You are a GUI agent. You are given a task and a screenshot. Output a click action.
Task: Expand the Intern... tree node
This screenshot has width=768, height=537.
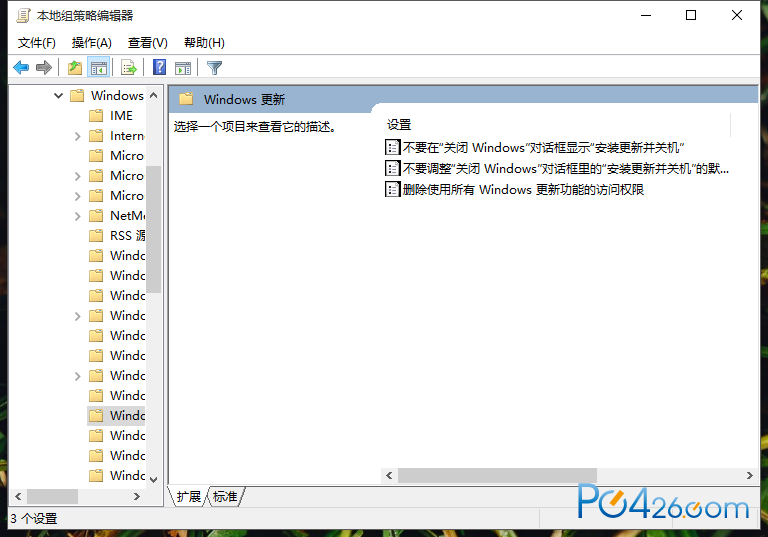pyautogui.click(x=77, y=136)
